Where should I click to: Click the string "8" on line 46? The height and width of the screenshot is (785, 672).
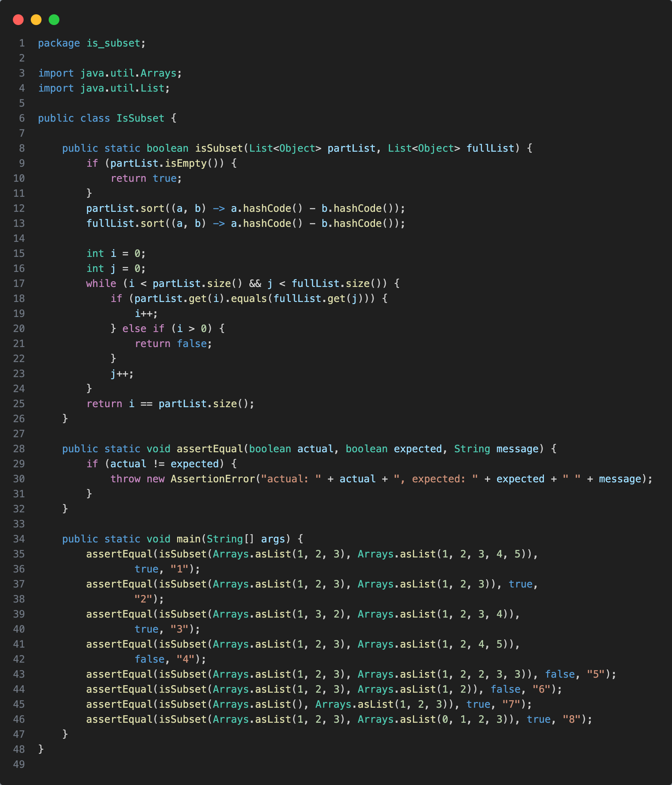click(x=571, y=720)
